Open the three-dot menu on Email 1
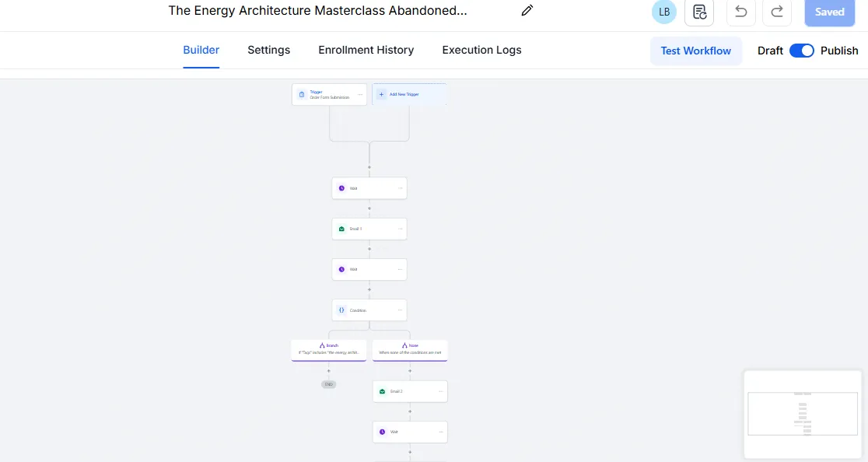Image resolution: width=868 pixels, height=462 pixels. [401, 229]
